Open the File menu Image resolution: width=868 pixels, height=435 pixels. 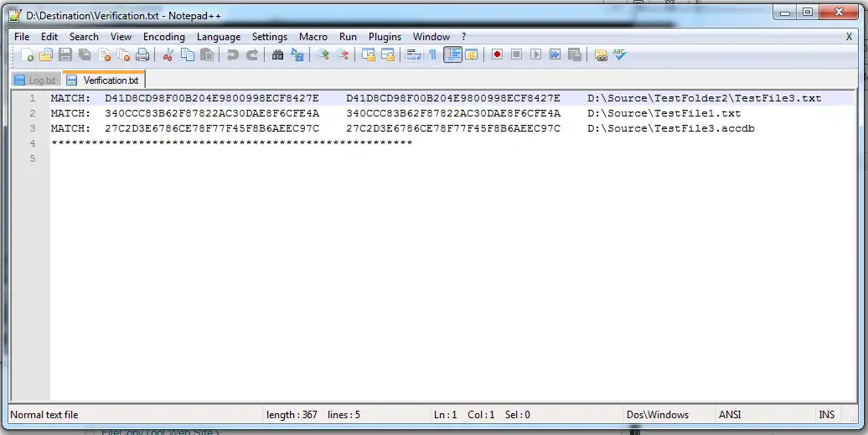coord(22,37)
